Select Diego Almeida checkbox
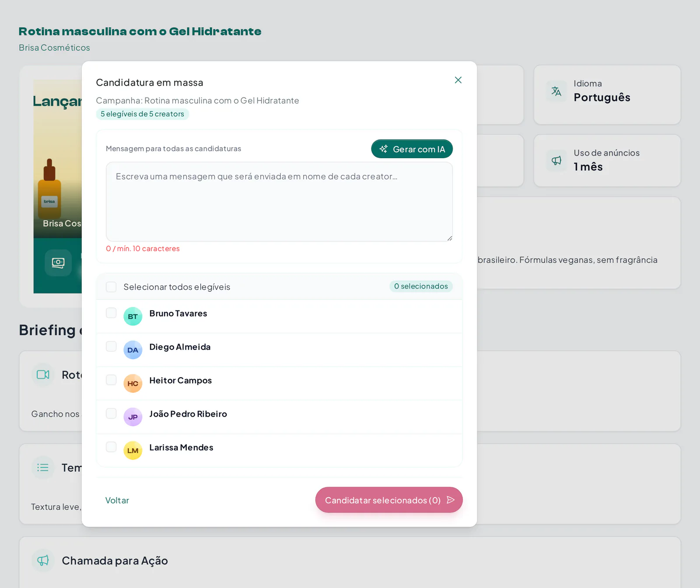The image size is (700, 588). 111,347
